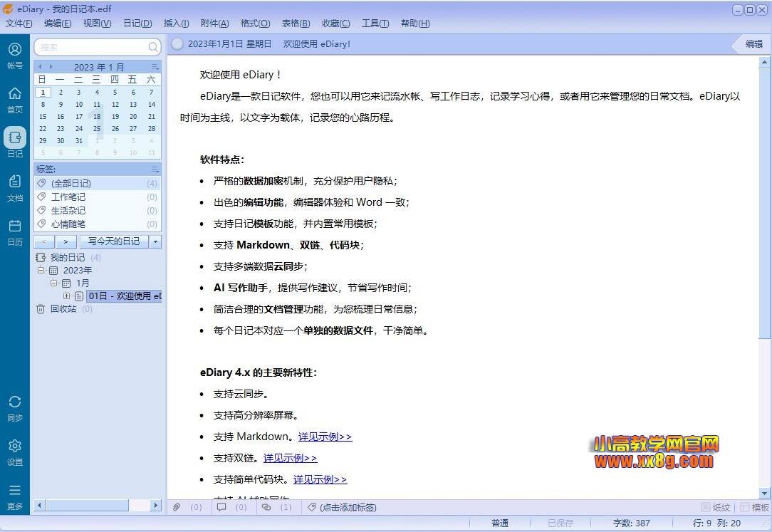This screenshot has width=772, height=532.
Task: Click the previous diary '<' button
Action: 44,241
